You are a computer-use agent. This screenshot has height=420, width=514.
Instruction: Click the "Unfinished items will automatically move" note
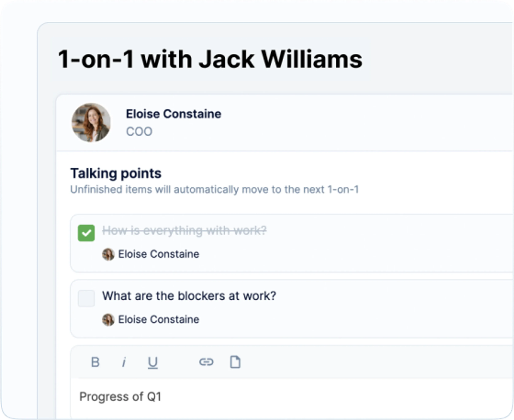(214, 189)
